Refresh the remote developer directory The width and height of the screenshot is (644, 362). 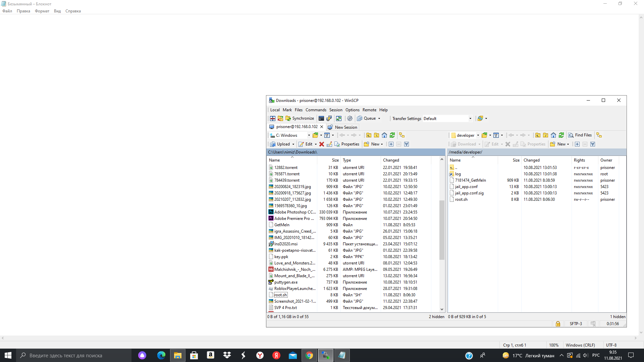pyautogui.click(x=561, y=135)
